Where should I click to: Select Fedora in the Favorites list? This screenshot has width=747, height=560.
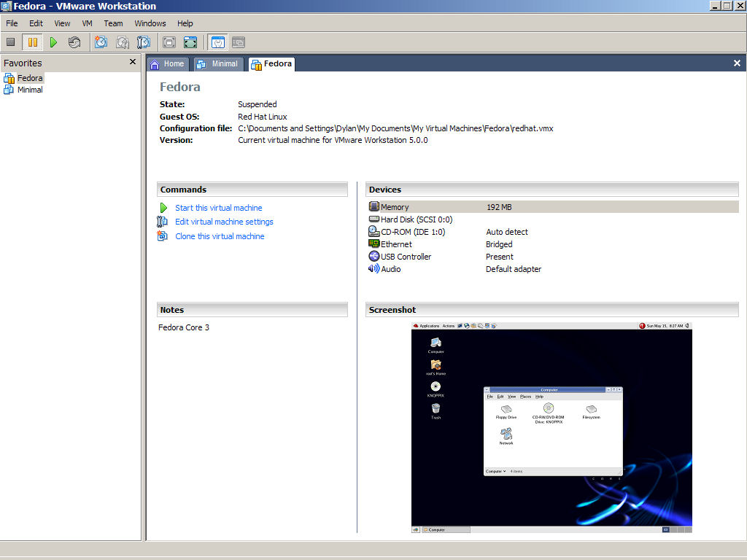click(30, 78)
